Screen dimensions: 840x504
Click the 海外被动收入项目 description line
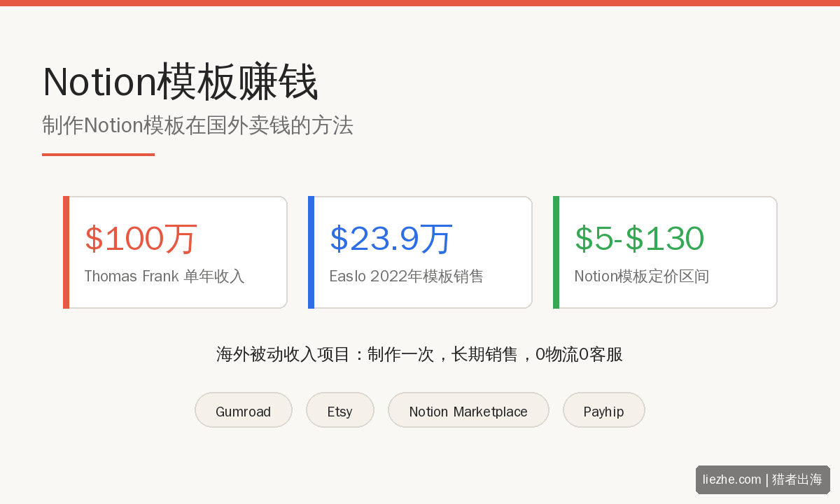click(419, 354)
